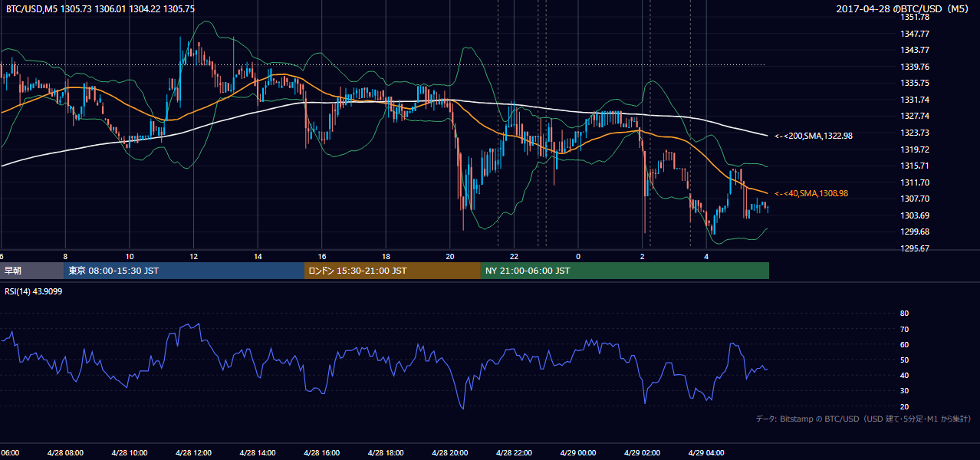Click the 4/29 04:00 bottom time label
Screen dimensions: 980x460
click(707, 453)
